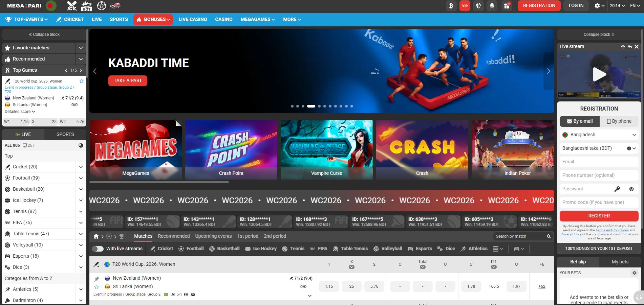Open the SPORTS menu item in navigation bar
Screen dimensions: 644x305
point(119,19)
